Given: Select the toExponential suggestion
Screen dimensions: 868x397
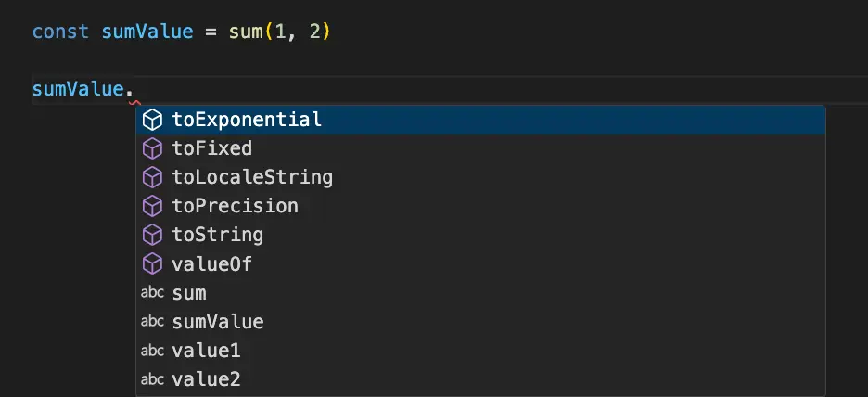Looking at the screenshot, I should click(247, 120).
